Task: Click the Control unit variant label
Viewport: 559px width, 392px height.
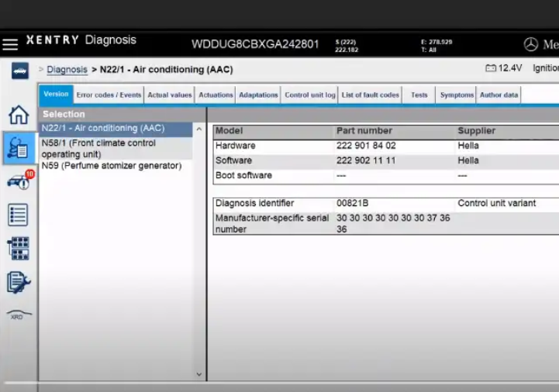Action: 497,203
